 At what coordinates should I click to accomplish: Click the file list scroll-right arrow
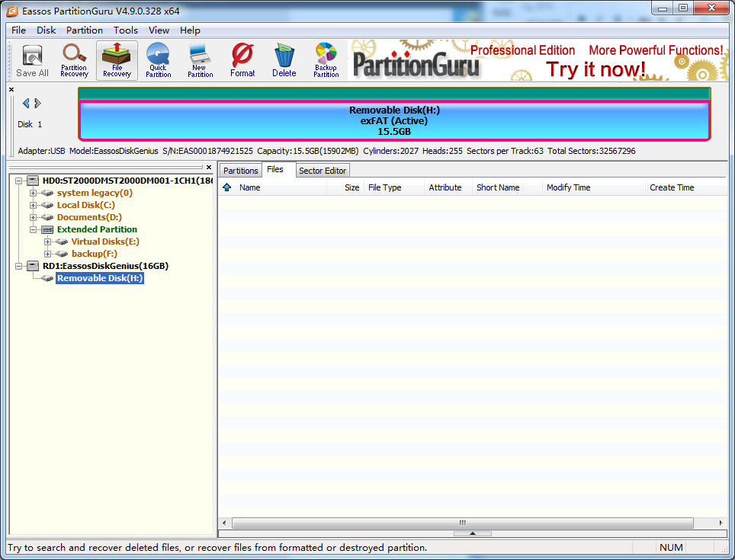pyautogui.click(x=721, y=523)
